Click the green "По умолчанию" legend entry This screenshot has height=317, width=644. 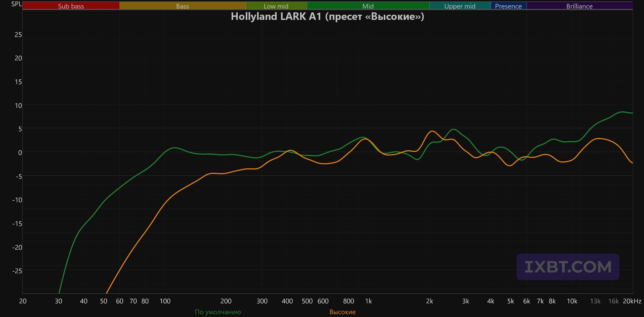pyautogui.click(x=218, y=312)
